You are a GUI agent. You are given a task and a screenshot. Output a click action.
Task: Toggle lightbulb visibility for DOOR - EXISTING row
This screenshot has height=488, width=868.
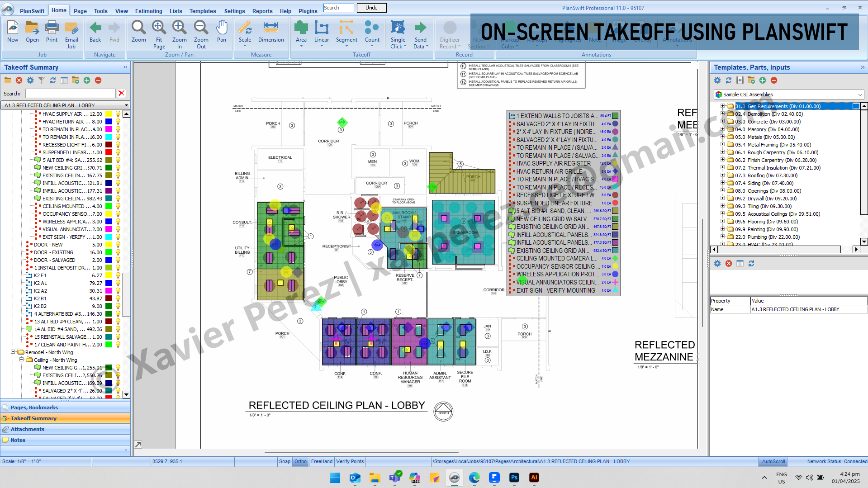[x=118, y=252]
